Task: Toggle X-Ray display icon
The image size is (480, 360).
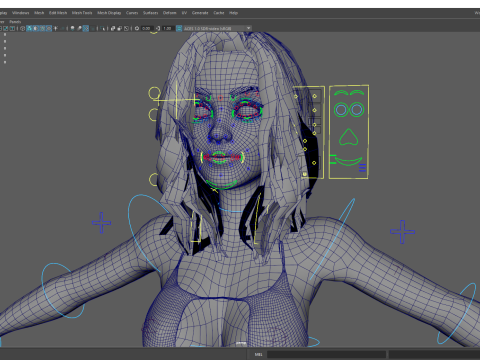Action: (x=113, y=28)
